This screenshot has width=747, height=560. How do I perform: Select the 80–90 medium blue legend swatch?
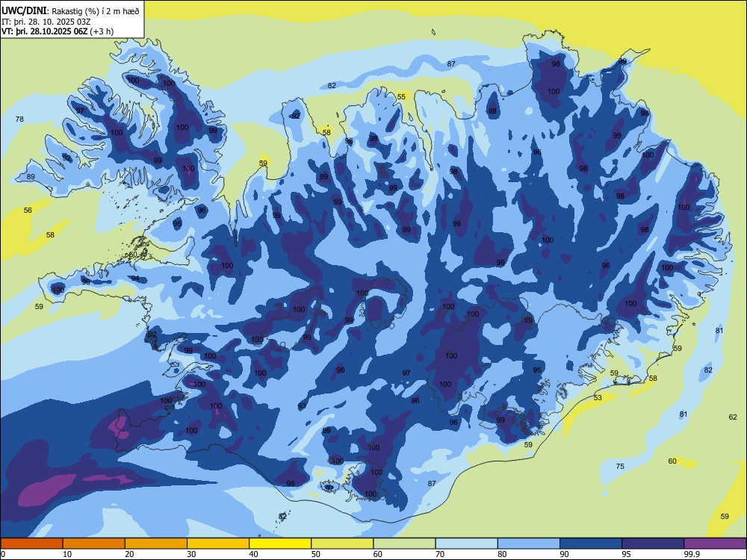(529, 544)
